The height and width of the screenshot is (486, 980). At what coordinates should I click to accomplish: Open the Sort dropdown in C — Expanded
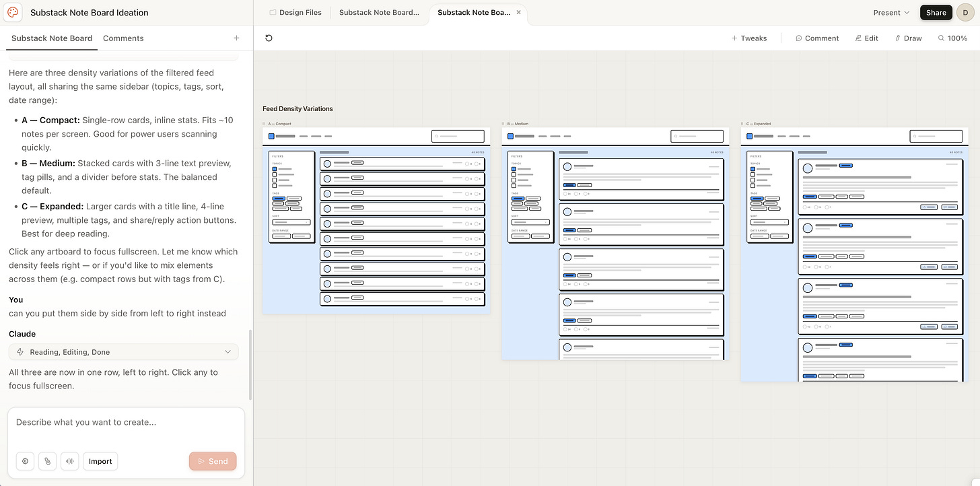[769, 221]
